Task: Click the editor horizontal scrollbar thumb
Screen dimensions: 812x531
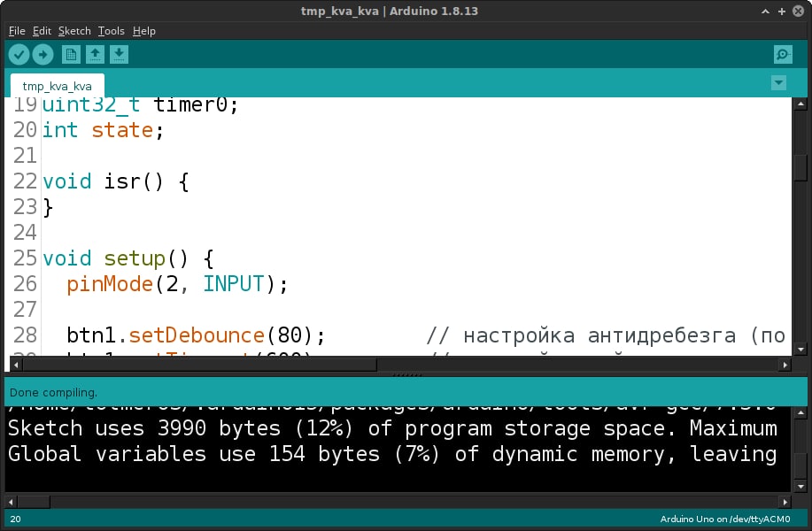Action: (x=200, y=365)
